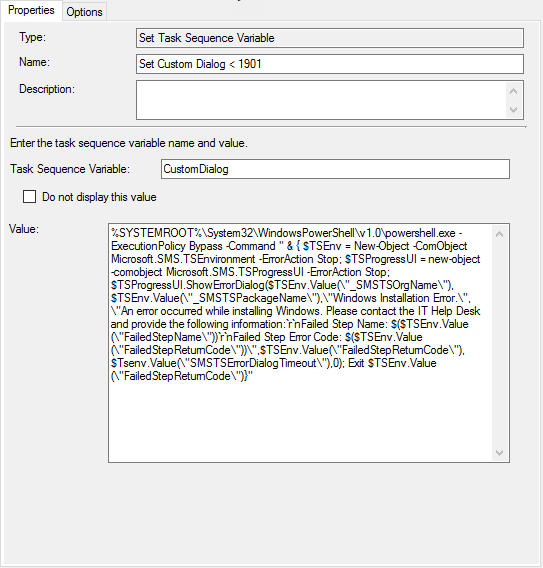The width and height of the screenshot is (543, 568).
Task: Click the 'Description:' label
Action: tap(47, 89)
